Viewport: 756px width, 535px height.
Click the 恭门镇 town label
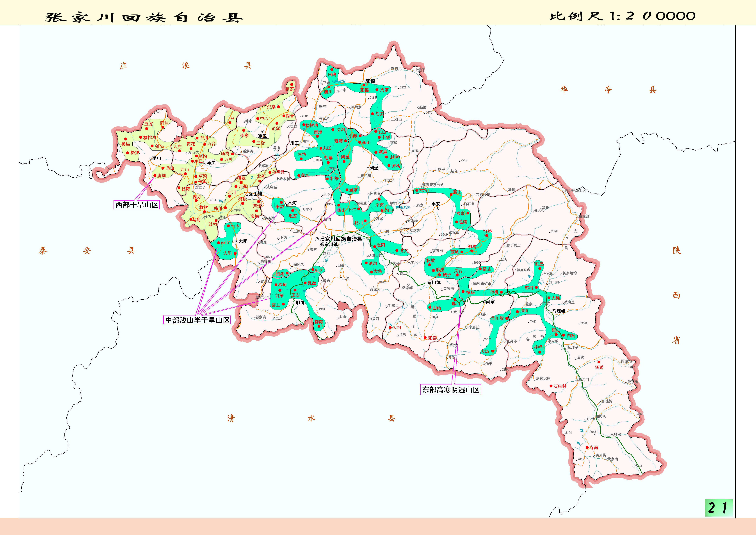click(434, 282)
